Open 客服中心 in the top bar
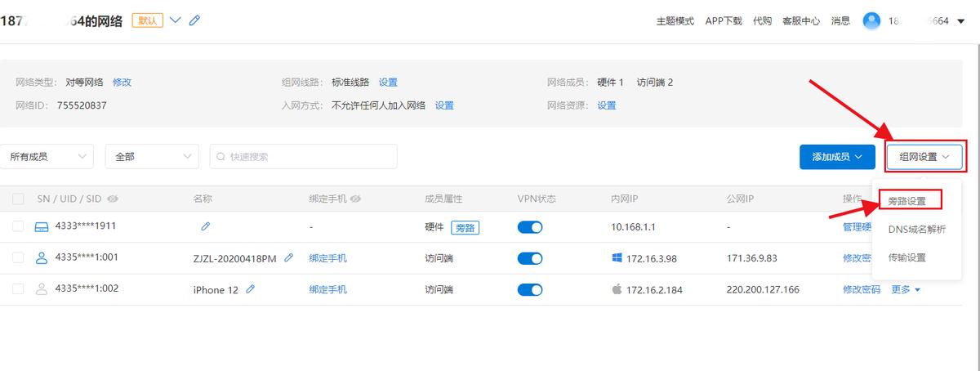Image resolution: width=980 pixels, height=371 pixels. (801, 21)
